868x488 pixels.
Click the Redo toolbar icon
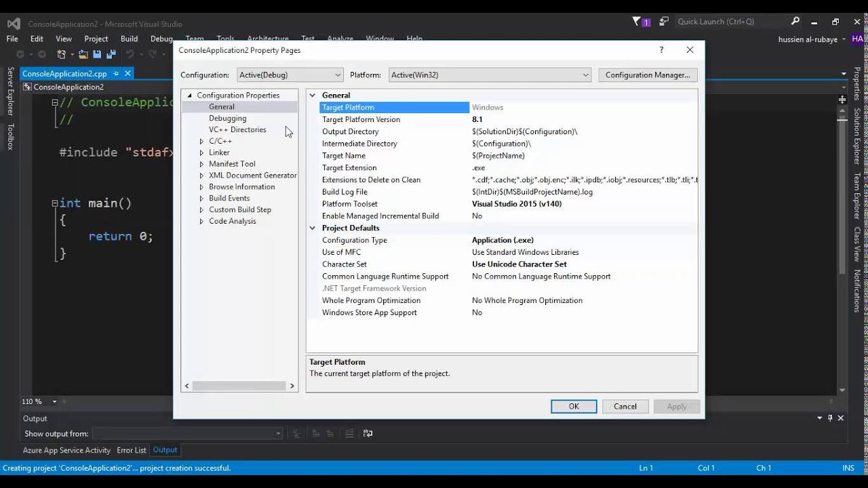point(153,54)
